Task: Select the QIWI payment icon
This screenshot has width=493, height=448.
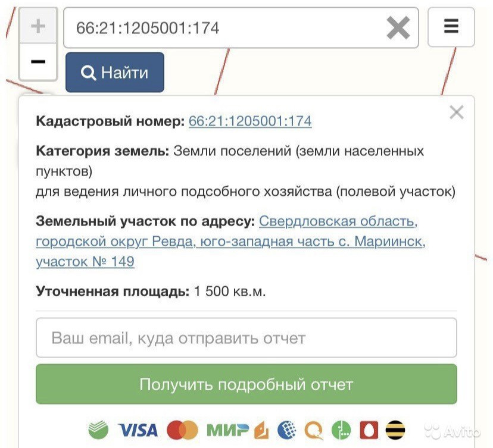Action: point(314,430)
